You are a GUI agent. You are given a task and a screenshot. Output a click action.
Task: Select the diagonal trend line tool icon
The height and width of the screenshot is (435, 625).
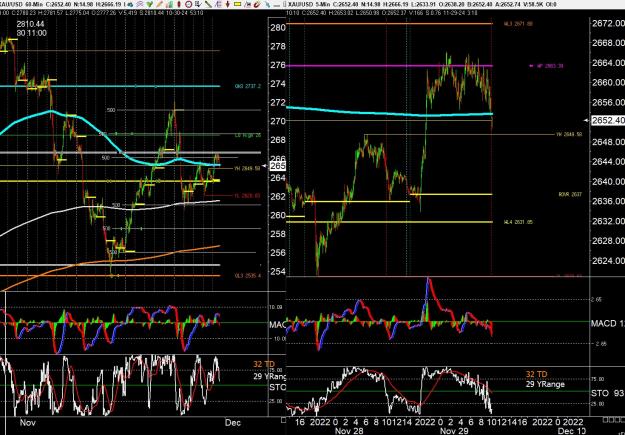coord(208,4)
